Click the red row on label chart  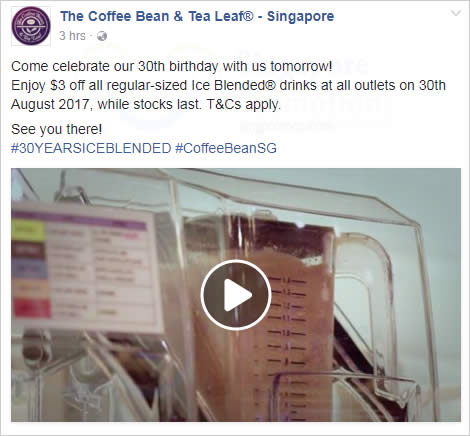(x=32, y=308)
